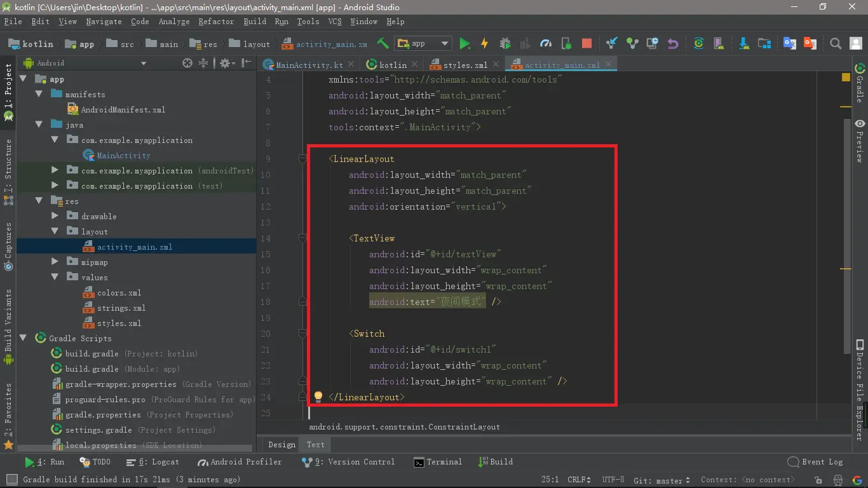Toggle the Gradle panel on right
This screenshot has height=488, width=868.
(860, 83)
